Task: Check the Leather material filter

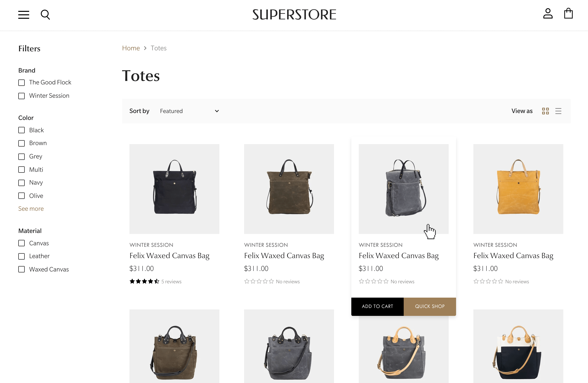Action: tap(21, 256)
